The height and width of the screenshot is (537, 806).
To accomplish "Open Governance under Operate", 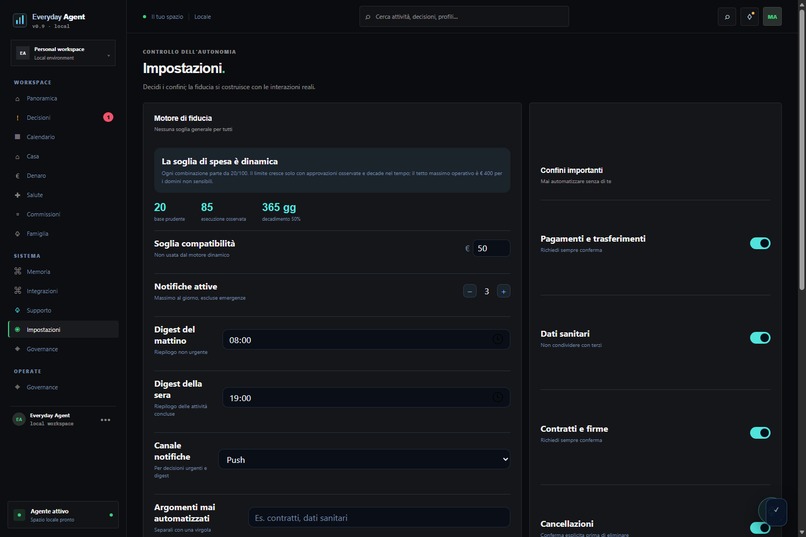I will [63, 387].
